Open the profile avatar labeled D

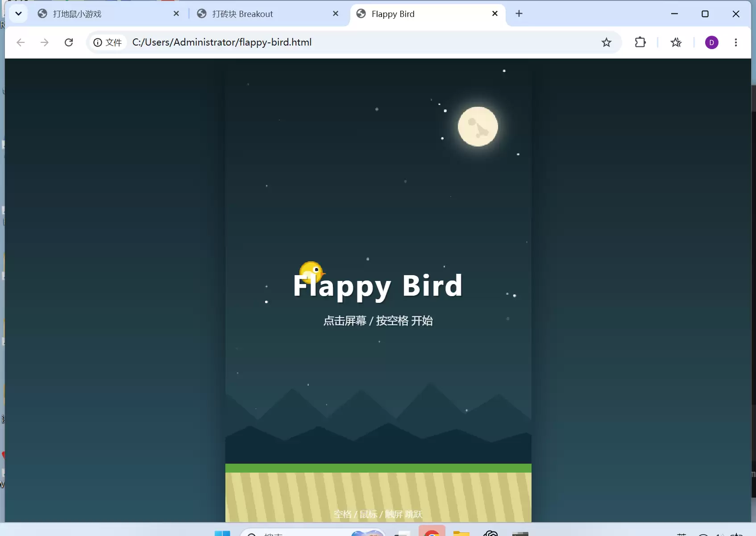[x=712, y=42]
